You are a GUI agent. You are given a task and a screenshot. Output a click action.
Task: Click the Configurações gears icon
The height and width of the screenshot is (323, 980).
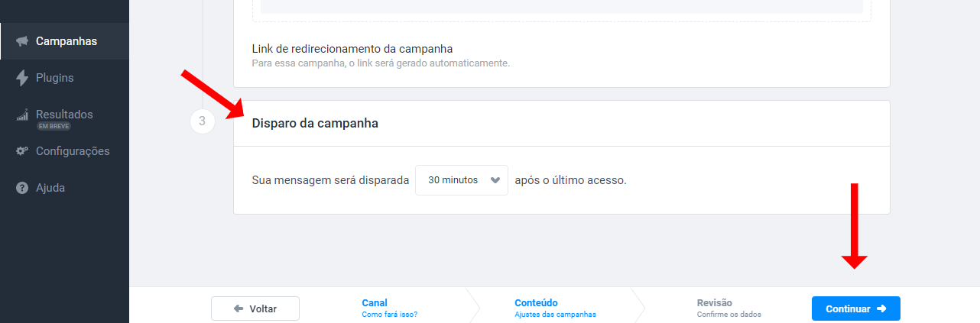tap(22, 151)
